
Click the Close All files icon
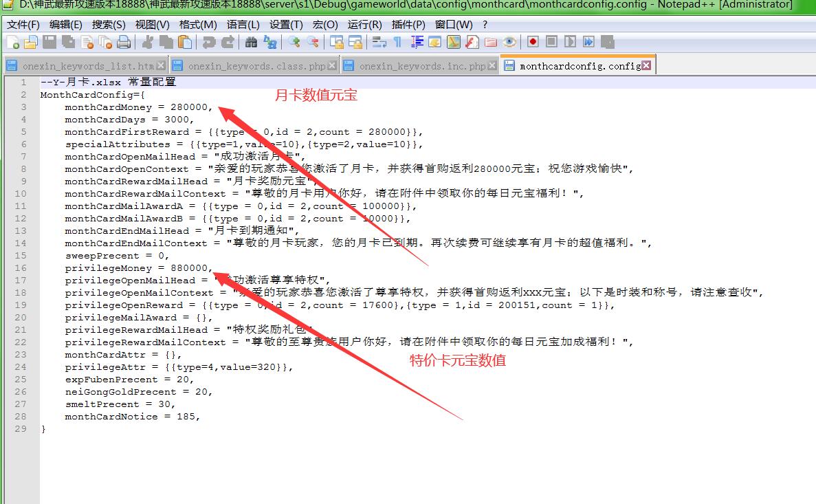[x=105, y=42]
